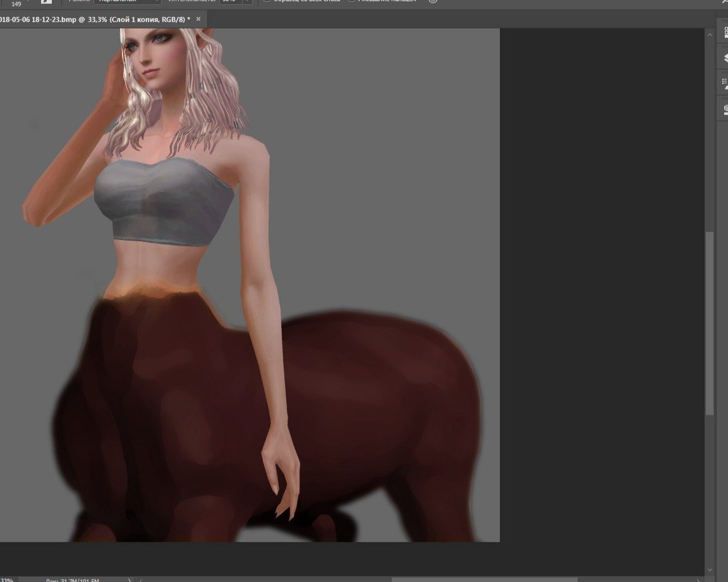Click the brush size value 149
The image size is (728, 582).
[x=16, y=4]
